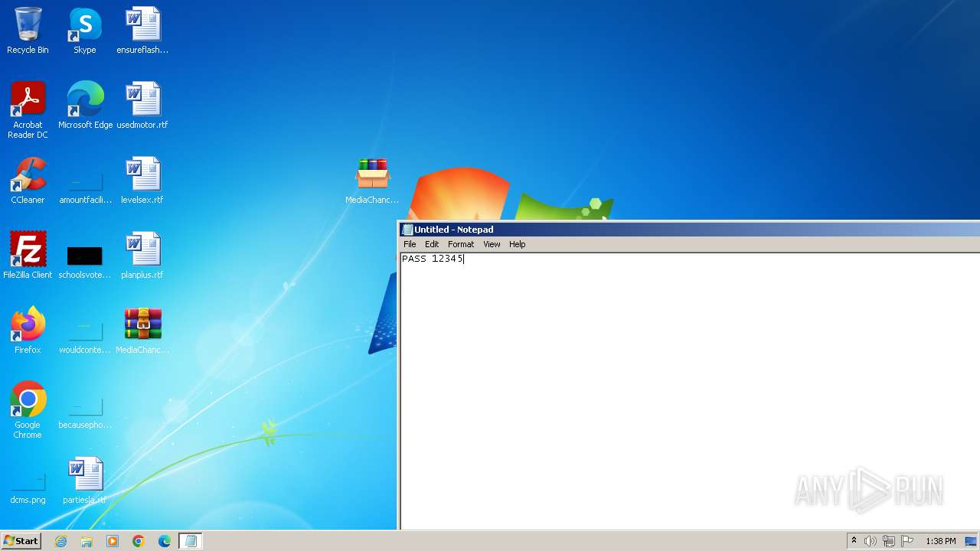Open Notepad Edit menu
The height and width of the screenshot is (551, 980).
[432, 244]
